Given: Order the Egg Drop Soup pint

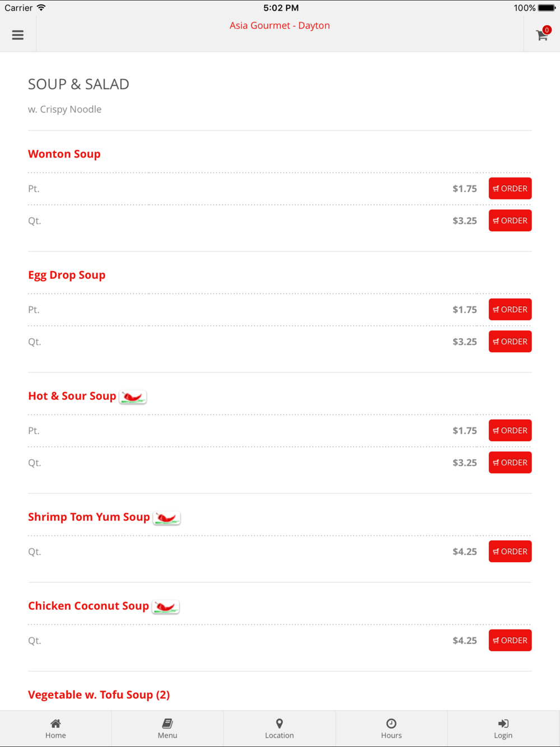Looking at the screenshot, I should pos(510,310).
